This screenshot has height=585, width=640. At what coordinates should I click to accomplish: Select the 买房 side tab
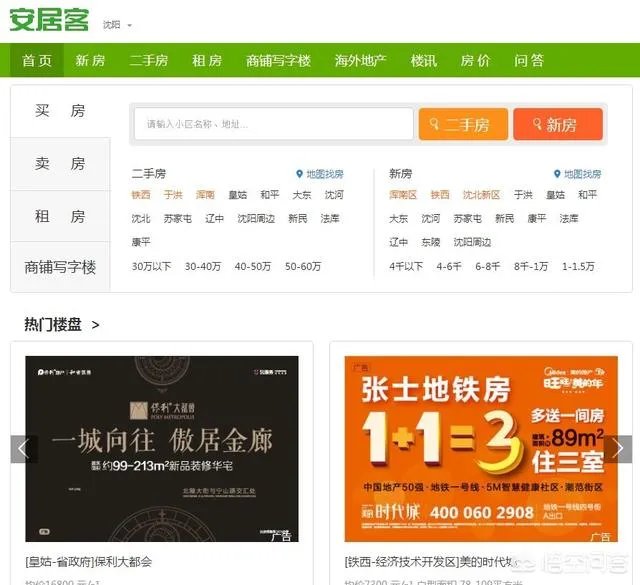(x=60, y=111)
